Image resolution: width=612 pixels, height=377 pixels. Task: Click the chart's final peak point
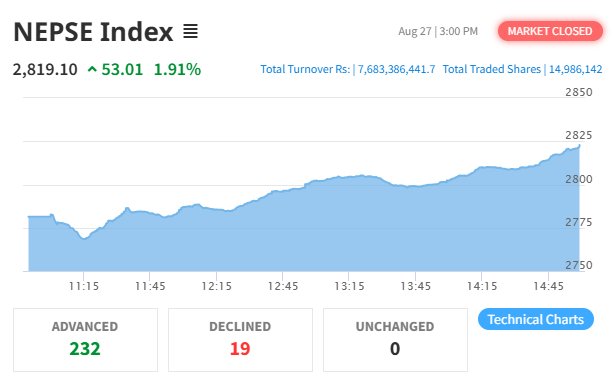pos(579,146)
